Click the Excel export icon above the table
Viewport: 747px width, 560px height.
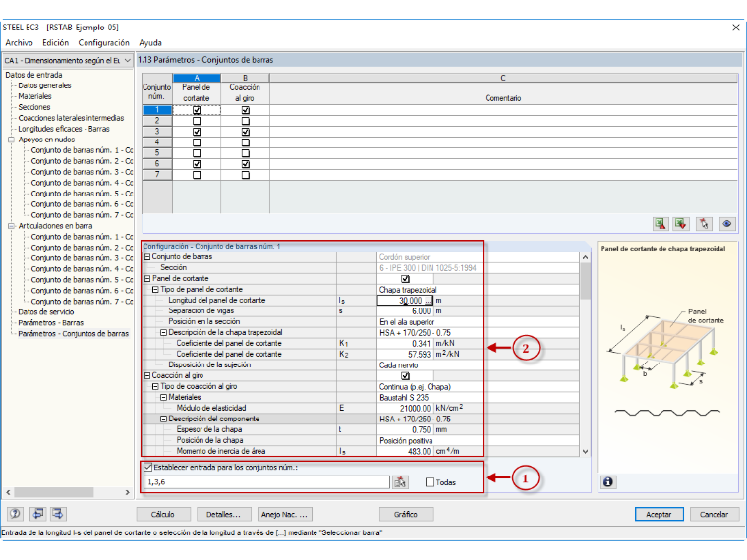(x=661, y=223)
